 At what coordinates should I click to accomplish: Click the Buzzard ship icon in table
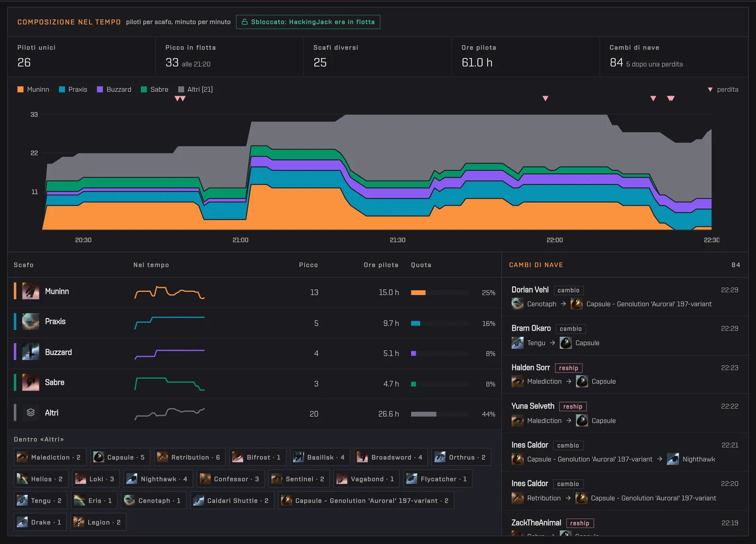click(31, 352)
